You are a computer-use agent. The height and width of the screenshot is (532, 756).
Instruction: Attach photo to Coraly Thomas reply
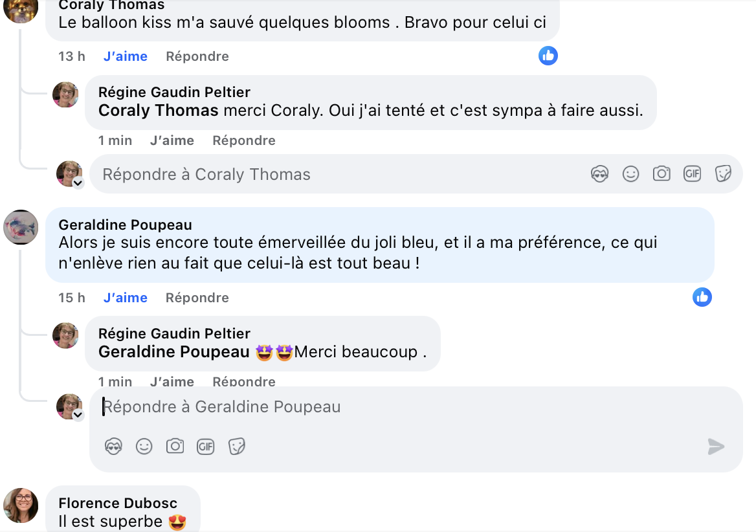pyautogui.click(x=661, y=174)
